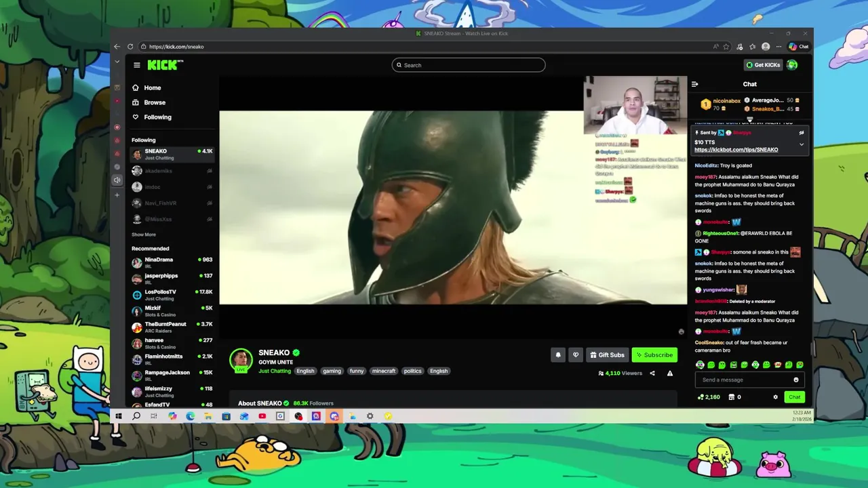
Task: Click the Just Chatting category link
Action: coord(275,371)
